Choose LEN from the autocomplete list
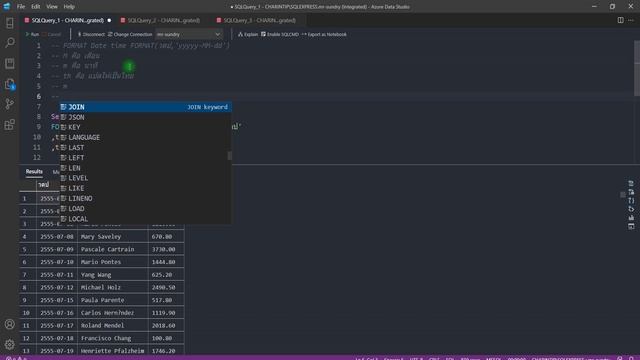Viewport: 640px width, 360px height. point(145,168)
